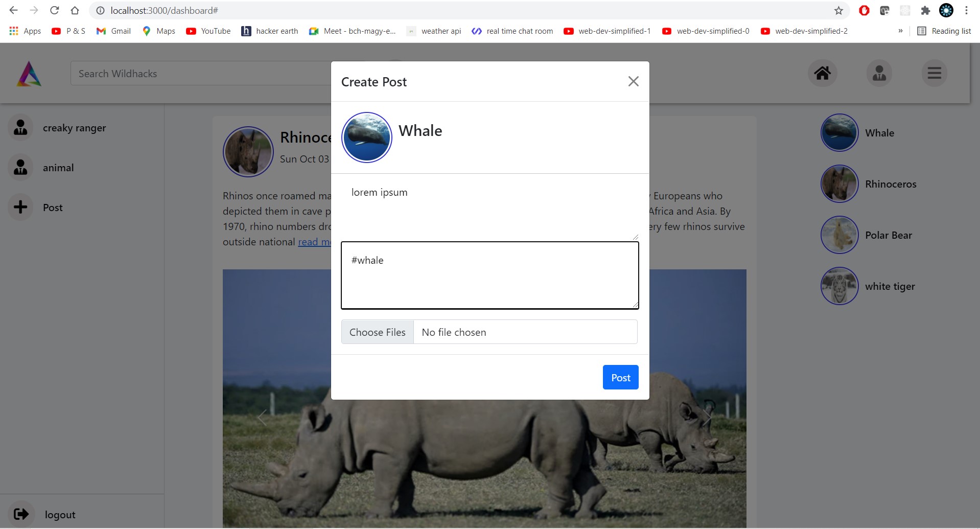Screen dimensions: 980x529
Task: Open the 'web-dev-simplified-0' bookmark
Action: [706, 31]
